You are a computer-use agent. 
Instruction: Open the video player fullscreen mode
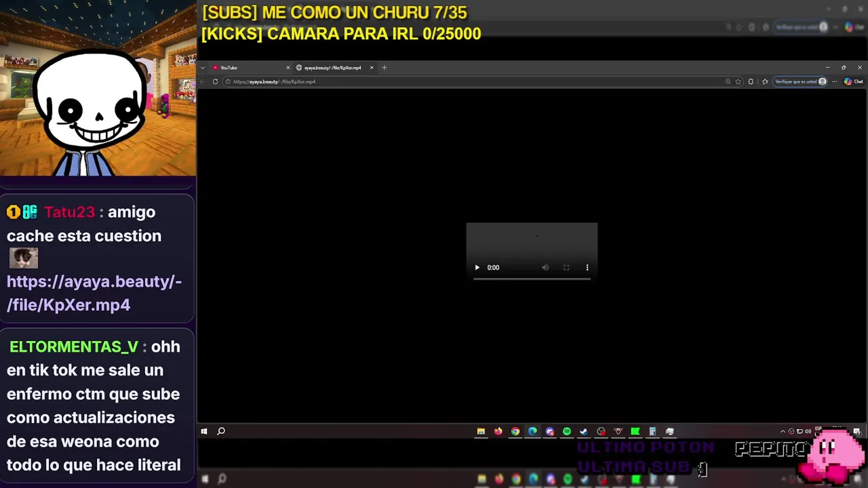(566, 268)
